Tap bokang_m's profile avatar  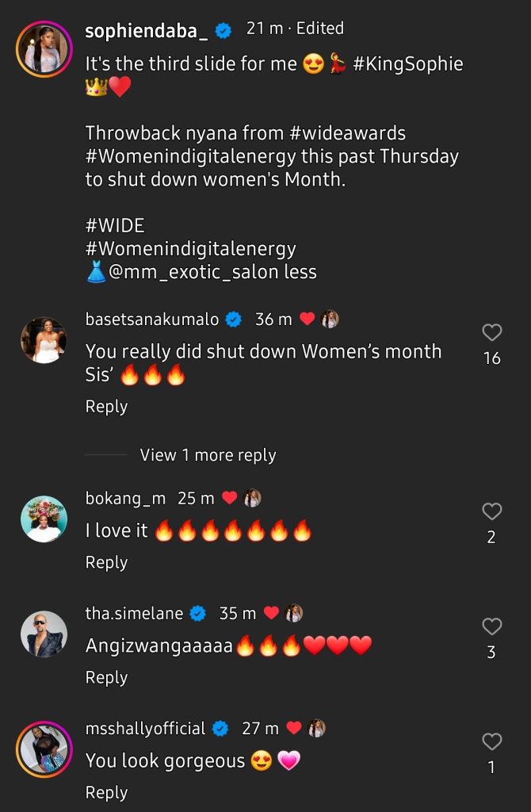pos(44,519)
